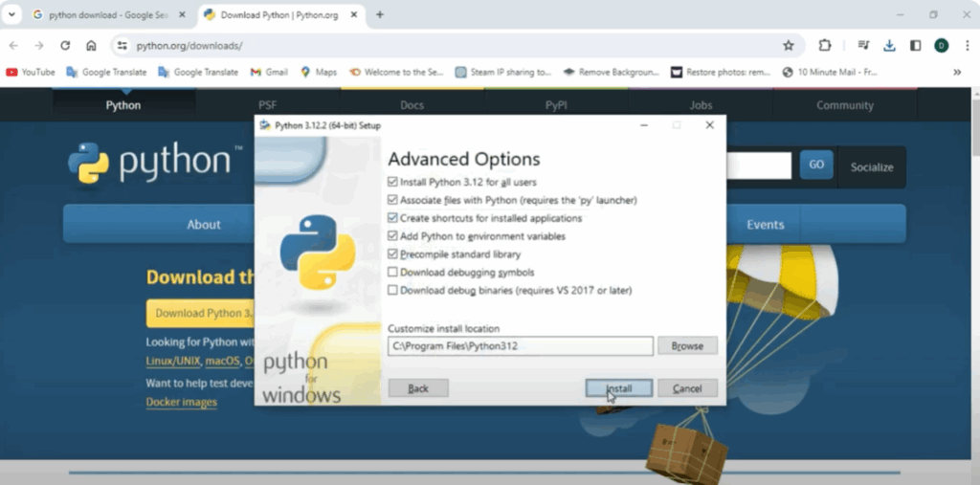The height and width of the screenshot is (485, 980).
Task: Toggle Add Python to environment variables
Action: coord(392,236)
